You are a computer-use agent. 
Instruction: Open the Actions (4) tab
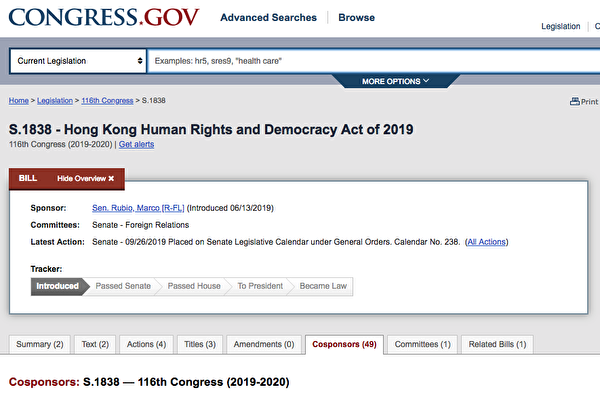[147, 344]
